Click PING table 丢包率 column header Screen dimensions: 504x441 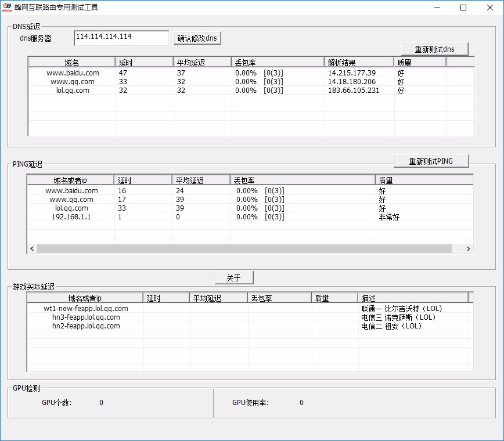click(x=303, y=180)
